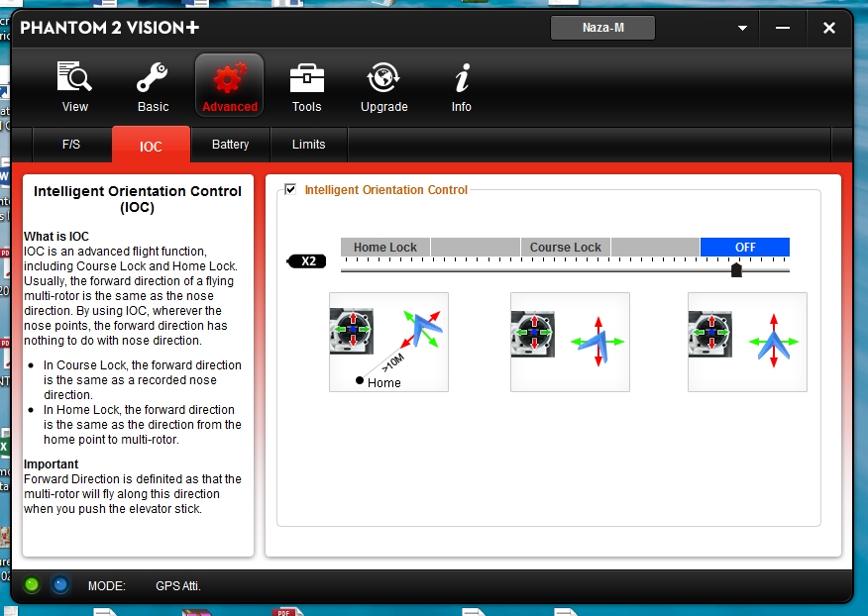Open the View section

coord(74,86)
